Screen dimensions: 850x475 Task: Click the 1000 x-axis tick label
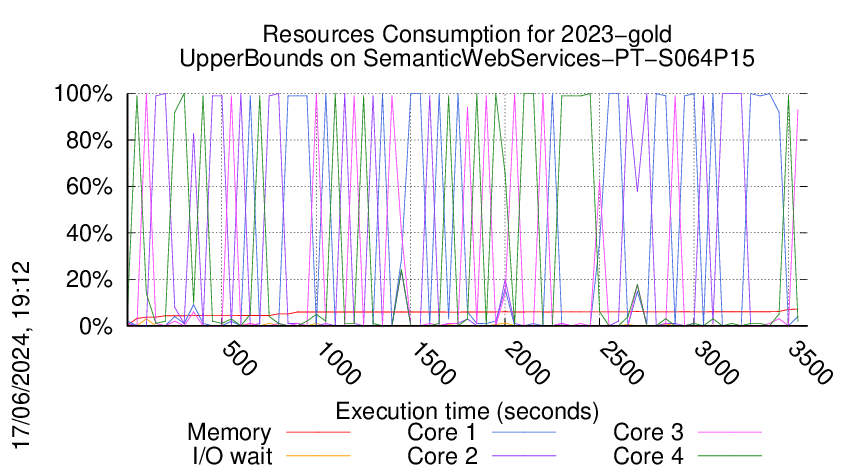[x=337, y=364]
